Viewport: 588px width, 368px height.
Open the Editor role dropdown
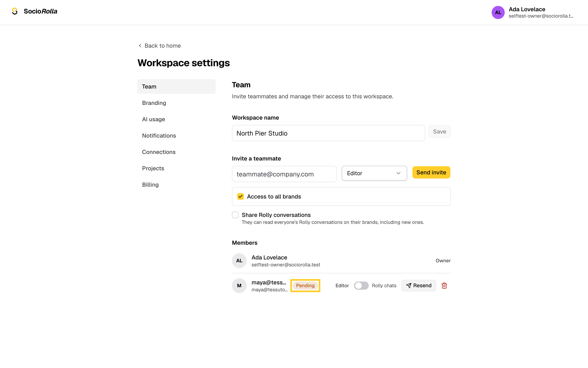(374, 173)
